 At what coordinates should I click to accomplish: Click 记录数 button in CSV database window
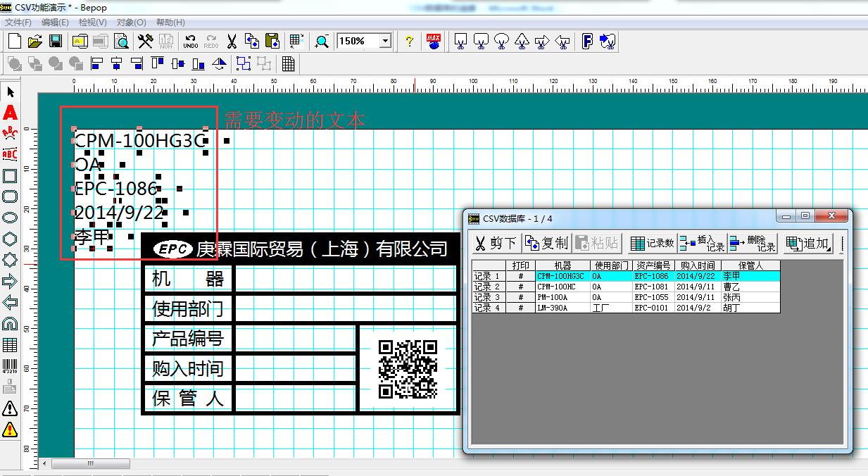tap(653, 243)
